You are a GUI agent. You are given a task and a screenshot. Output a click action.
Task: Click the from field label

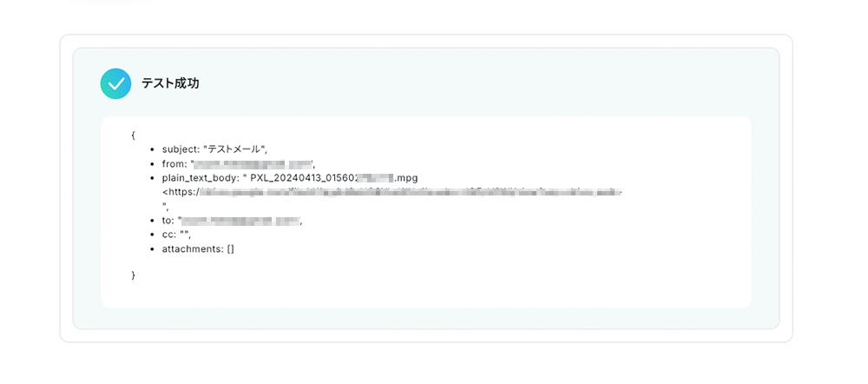[x=175, y=163]
